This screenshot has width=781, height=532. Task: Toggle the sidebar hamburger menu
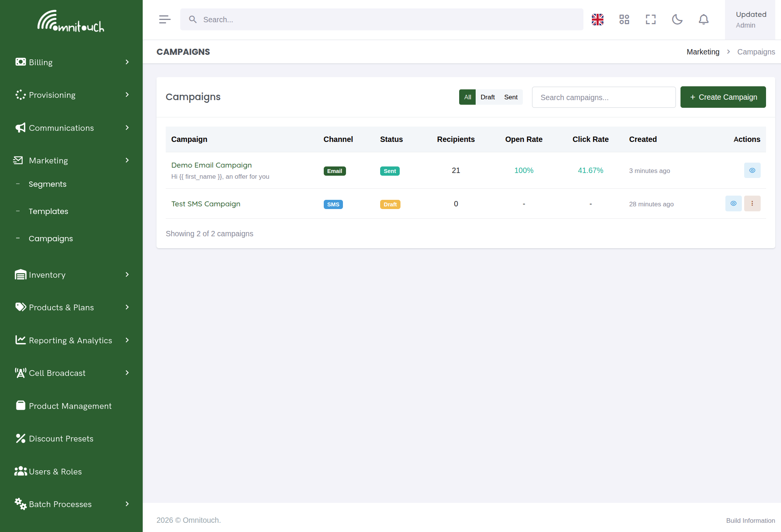click(x=165, y=20)
